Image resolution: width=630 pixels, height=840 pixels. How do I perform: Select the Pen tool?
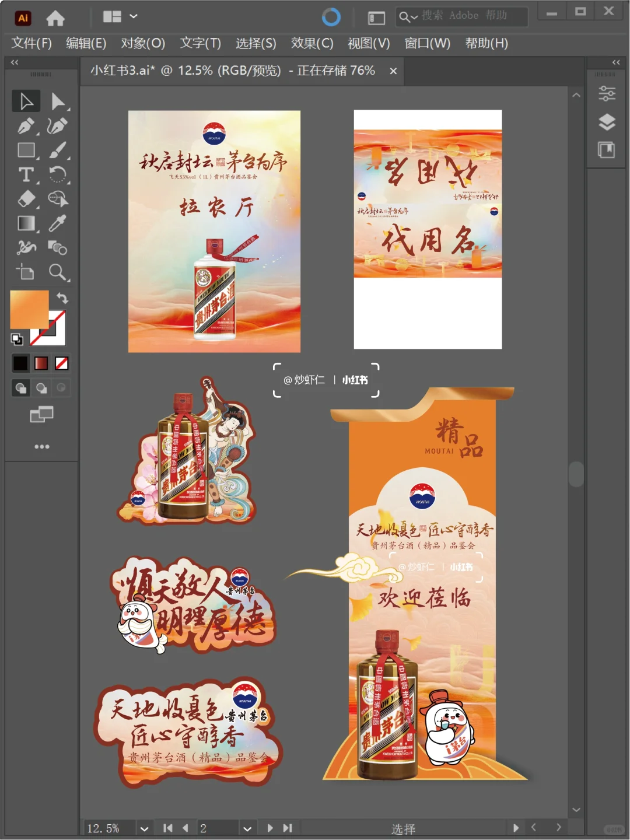pyautogui.click(x=26, y=126)
